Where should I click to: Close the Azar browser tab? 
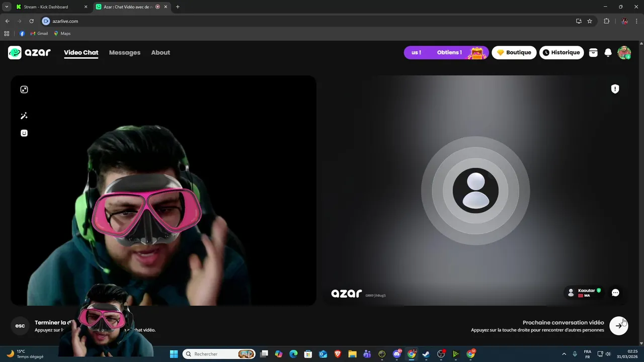[166, 7]
